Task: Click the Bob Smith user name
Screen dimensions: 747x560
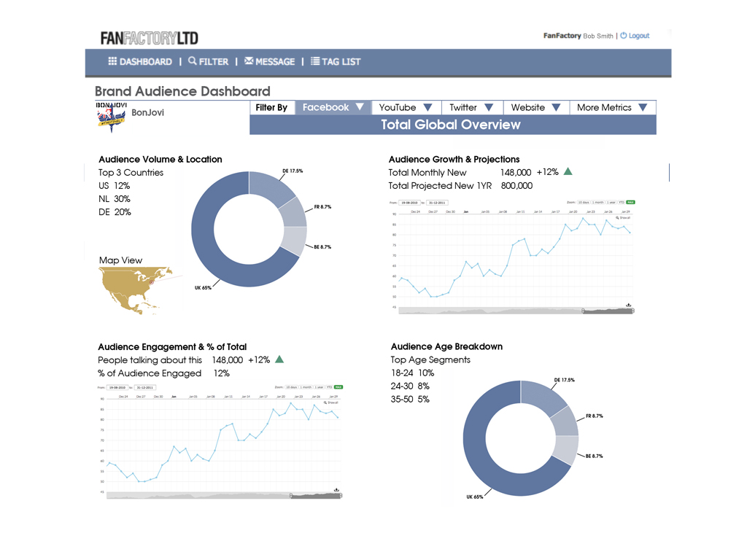Action: point(598,36)
